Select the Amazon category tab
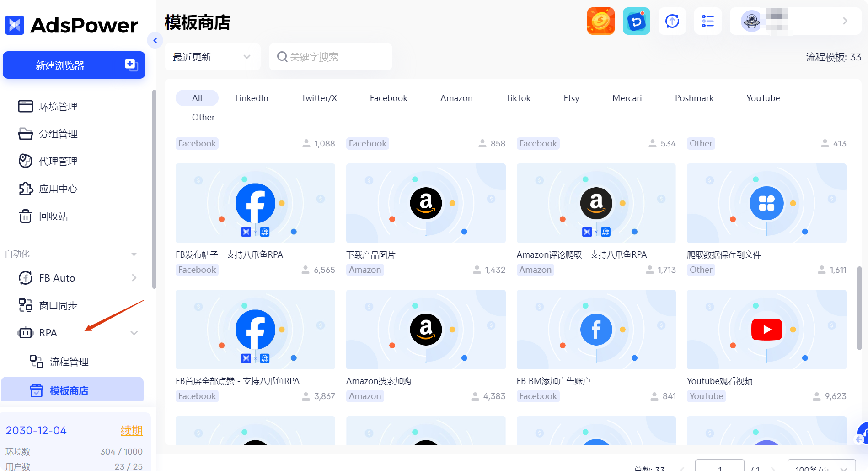 point(456,98)
